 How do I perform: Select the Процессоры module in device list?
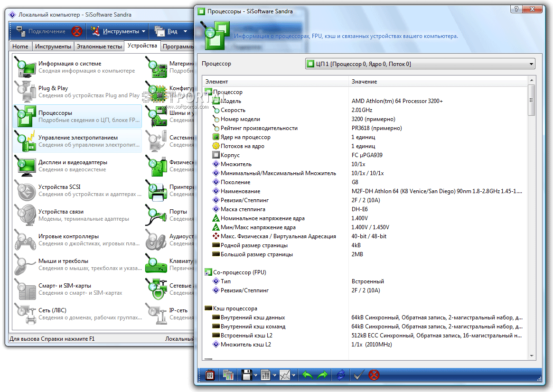77,116
